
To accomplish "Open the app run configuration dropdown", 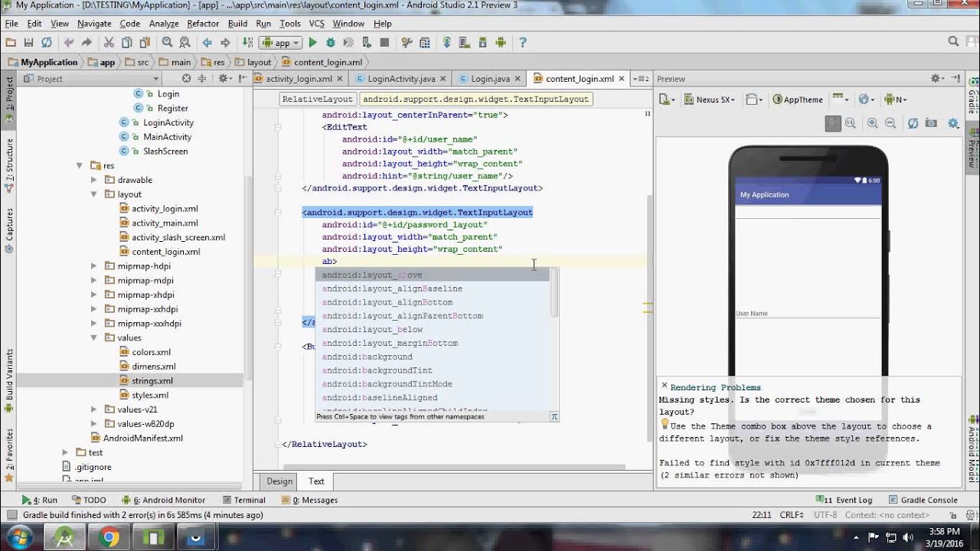I will coord(281,43).
